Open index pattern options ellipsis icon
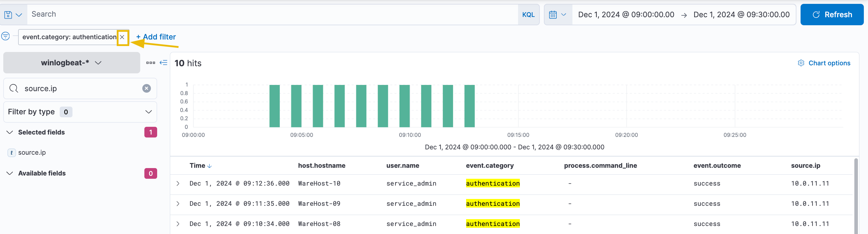The height and width of the screenshot is (234, 868). click(151, 63)
